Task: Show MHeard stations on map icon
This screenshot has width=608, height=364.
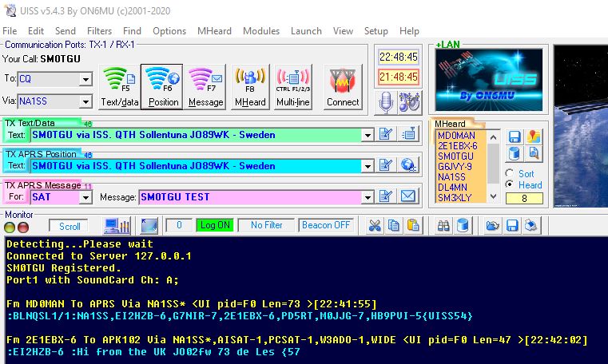Action: click(534, 136)
